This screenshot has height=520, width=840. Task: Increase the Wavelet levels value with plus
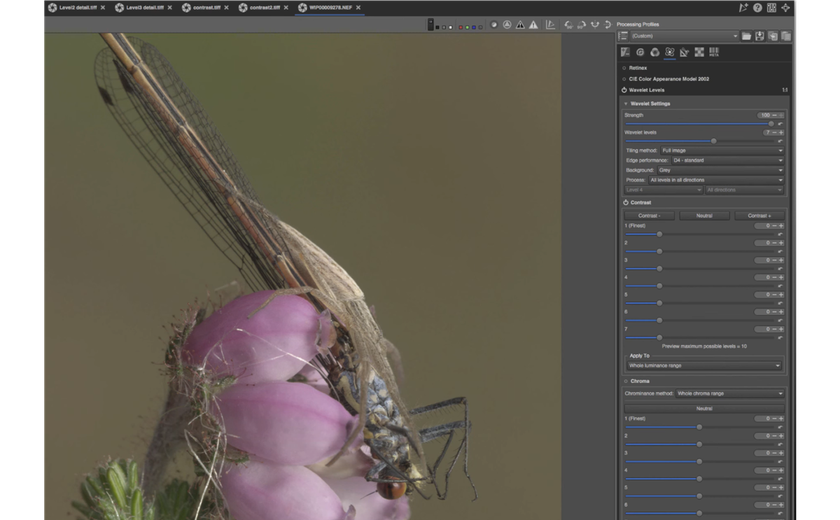tap(781, 132)
